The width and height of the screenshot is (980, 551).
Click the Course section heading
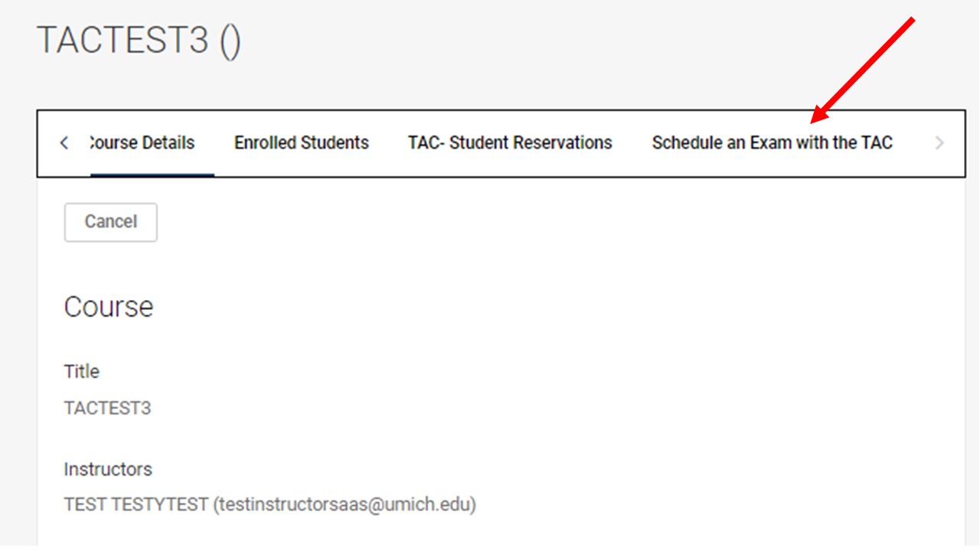(108, 307)
